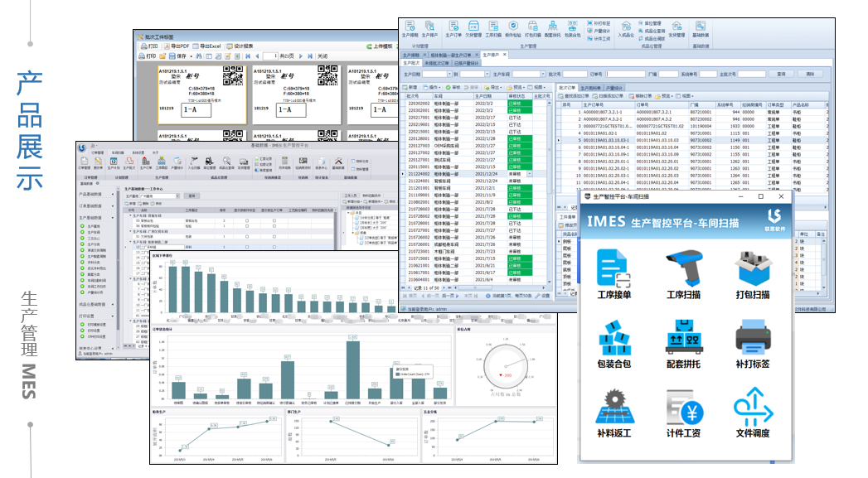Select the 生产用料单 tab

pos(593,87)
